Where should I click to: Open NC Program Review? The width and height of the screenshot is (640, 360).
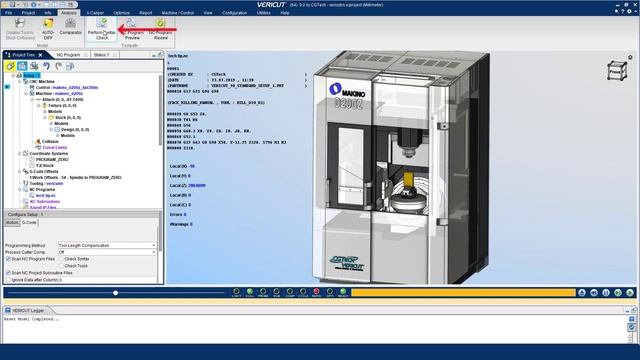click(160, 29)
